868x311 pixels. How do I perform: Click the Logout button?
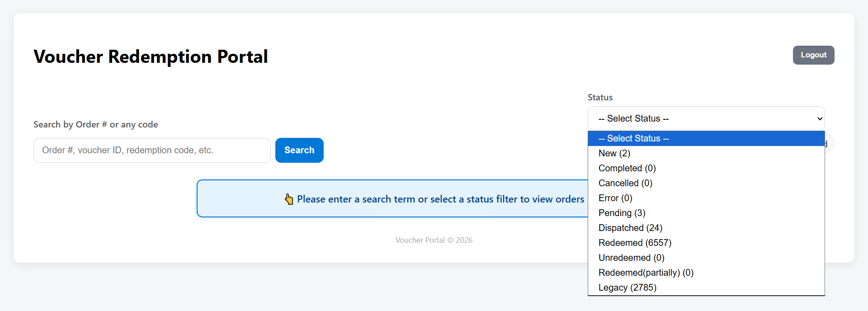coord(813,55)
